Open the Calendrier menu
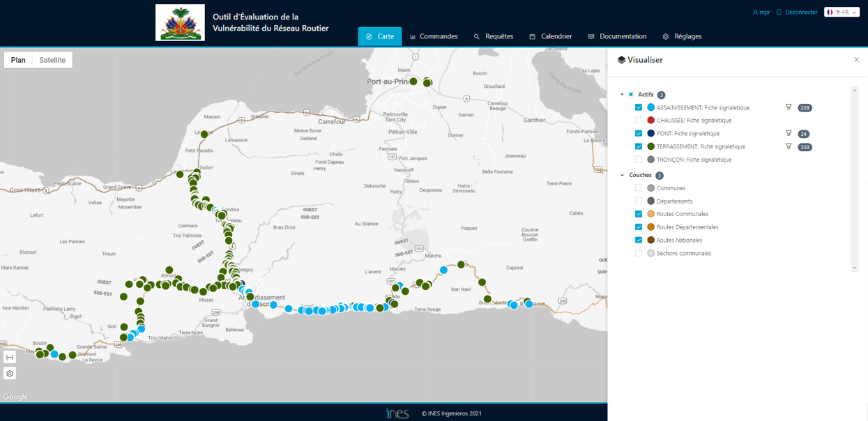868x421 pixels. tap(551, 36)
